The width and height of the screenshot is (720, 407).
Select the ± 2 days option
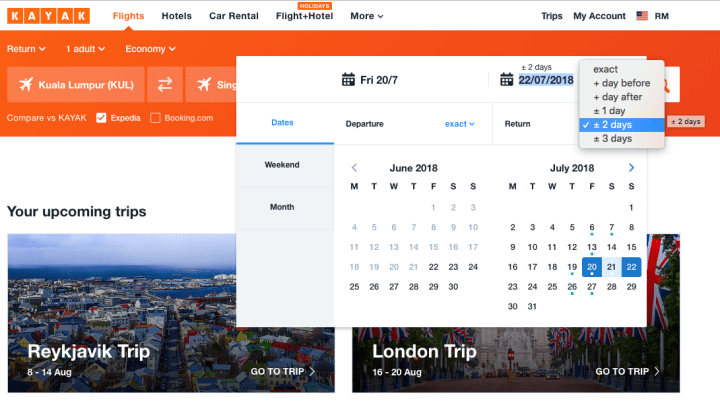tap(622, 124)
